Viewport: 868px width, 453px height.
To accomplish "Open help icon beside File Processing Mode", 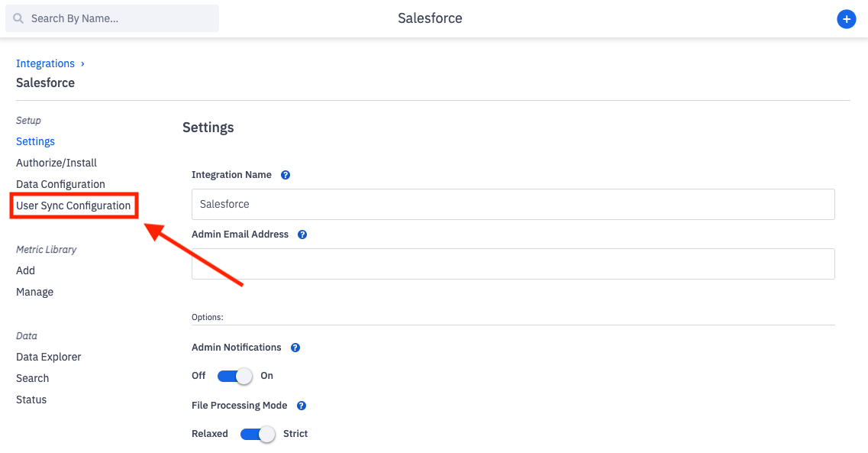I will pyautogui.click(x=302, y=406).
